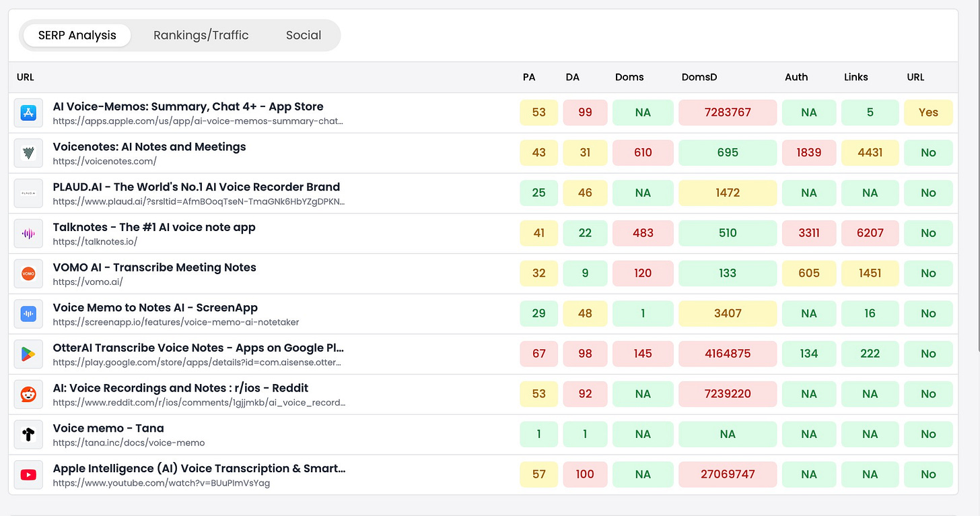Open Talknotes #1 AI voice note app title
The width and height of the screenshot is (980, 516).
pos(154,227)
